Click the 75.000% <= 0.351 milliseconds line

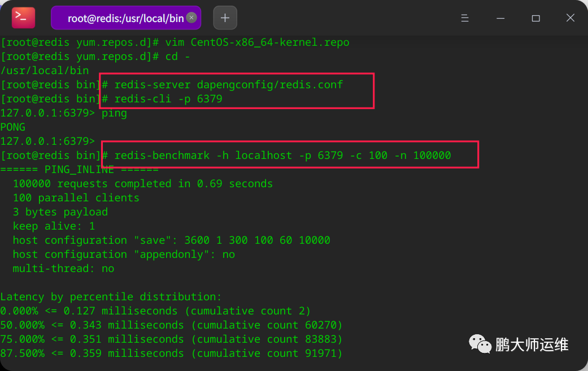tap(171, 339)
